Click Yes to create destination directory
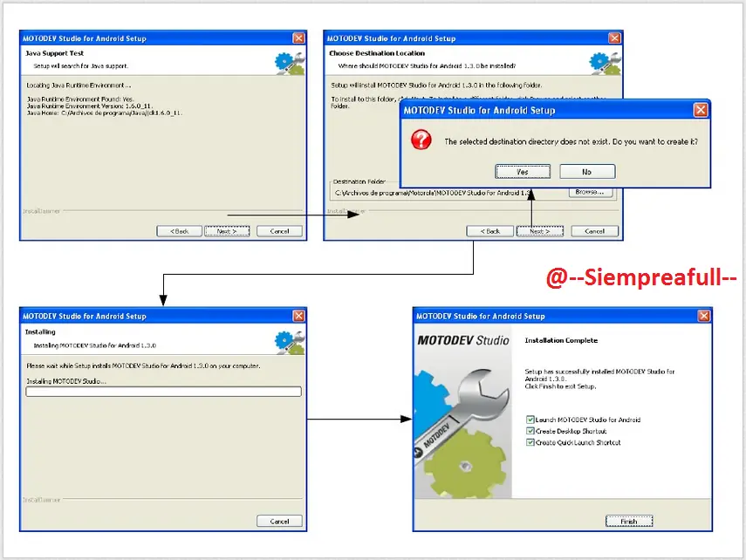Viewport: 746px width, 560px height. (523, 172)
